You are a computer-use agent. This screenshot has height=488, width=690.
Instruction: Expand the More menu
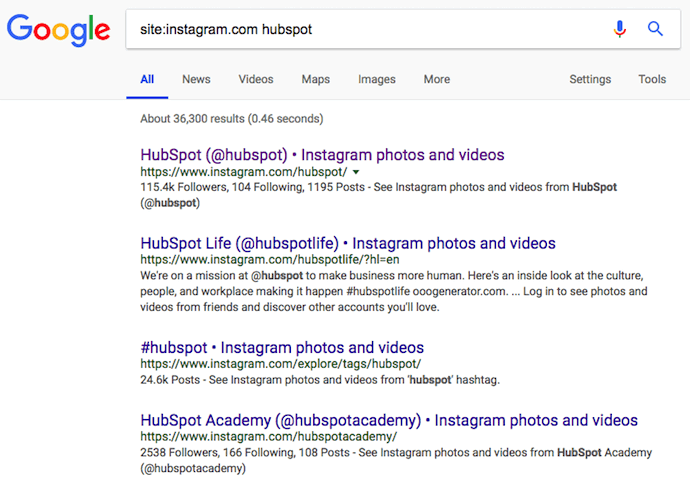pyautogui.click(x=437, y=79)
